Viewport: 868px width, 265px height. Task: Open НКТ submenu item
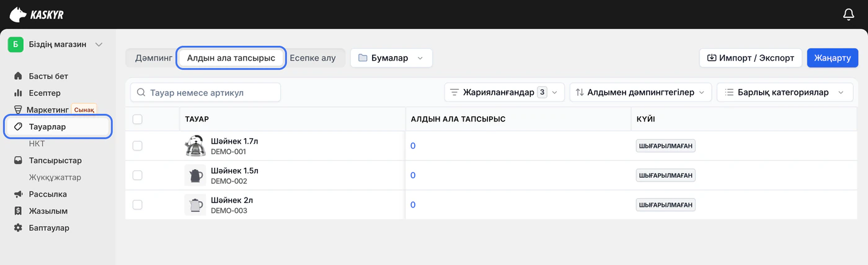[x=37, y=143]
